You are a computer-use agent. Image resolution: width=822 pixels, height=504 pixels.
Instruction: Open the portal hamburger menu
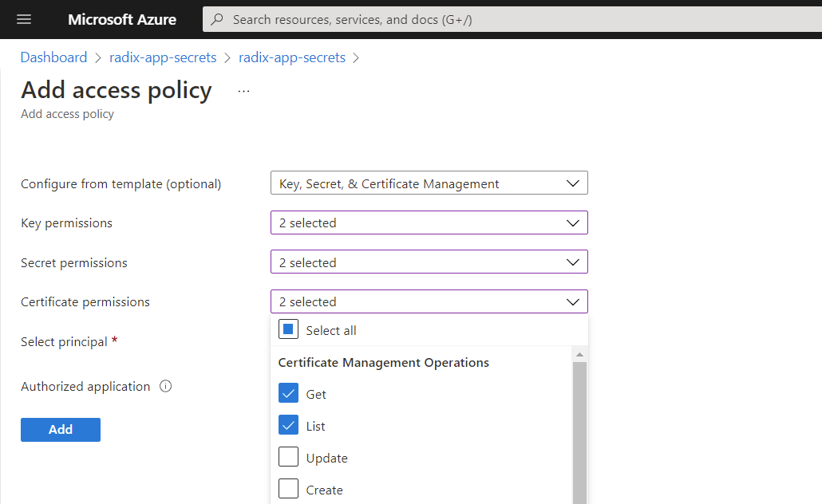pos(23,19)
